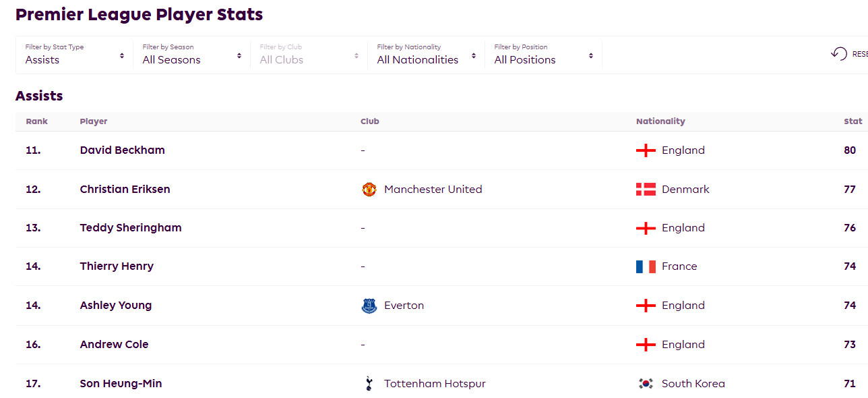Click the reset filters circular arrow icon
Viewport: 868px width, 398px height.
click(x=839, y=54)
